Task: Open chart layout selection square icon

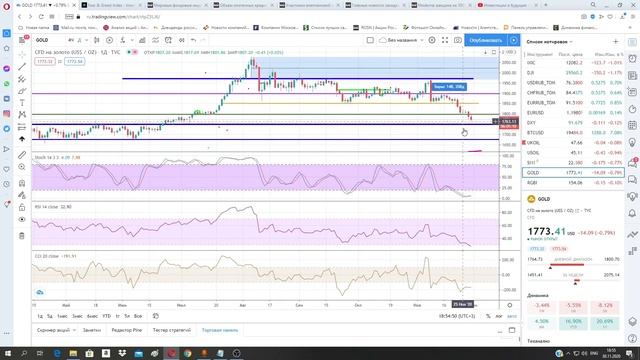Action: click(x=370, y=40)
